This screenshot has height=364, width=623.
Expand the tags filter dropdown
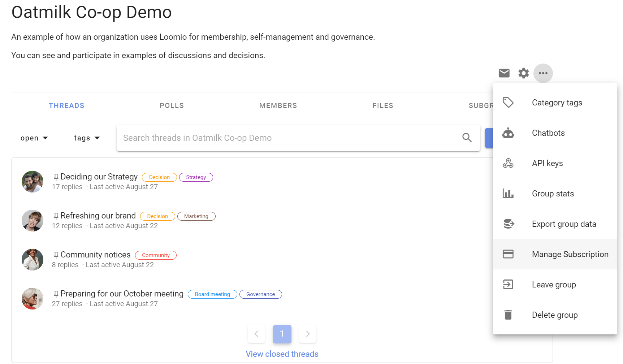point(87,138)
